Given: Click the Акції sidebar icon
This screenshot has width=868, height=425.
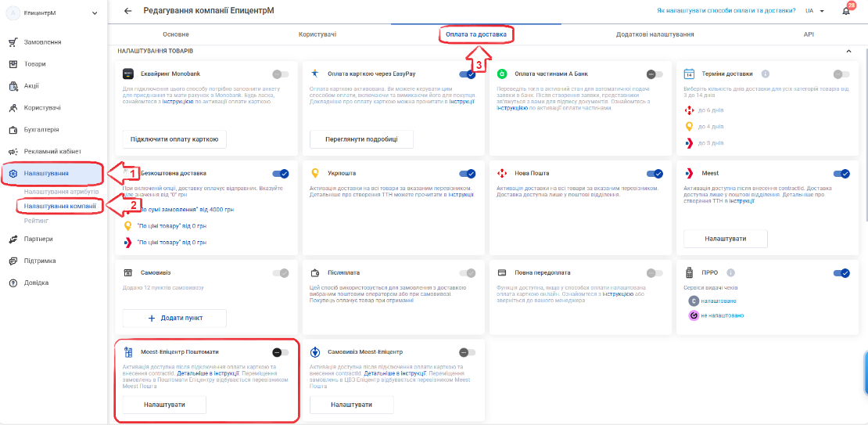Looking at the screenshot, I should tap(14, 86).
